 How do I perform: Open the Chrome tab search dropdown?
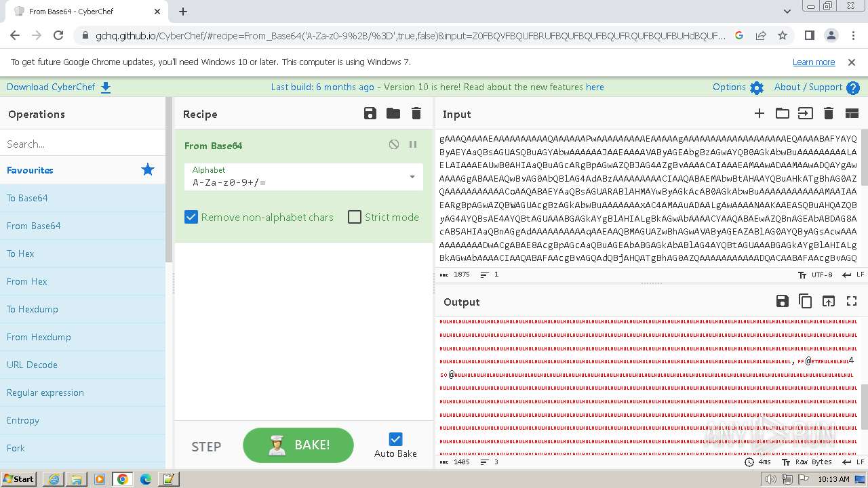coord(787,12)
